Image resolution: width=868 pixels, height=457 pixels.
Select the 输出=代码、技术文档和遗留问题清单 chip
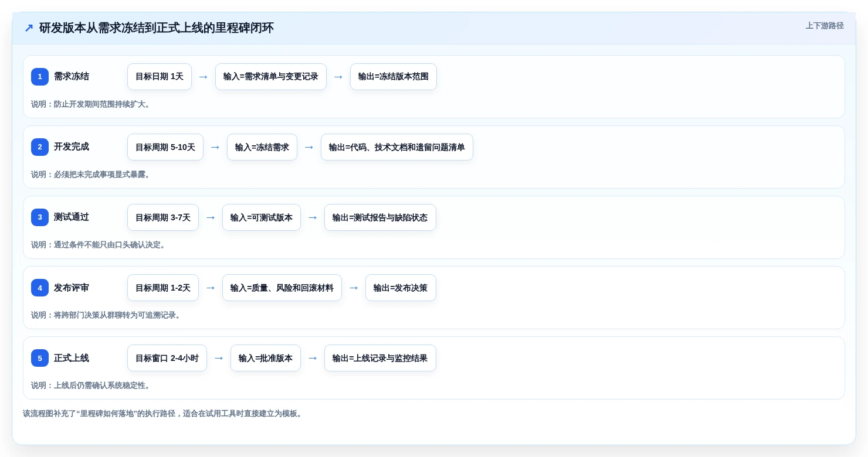(397, 147)
